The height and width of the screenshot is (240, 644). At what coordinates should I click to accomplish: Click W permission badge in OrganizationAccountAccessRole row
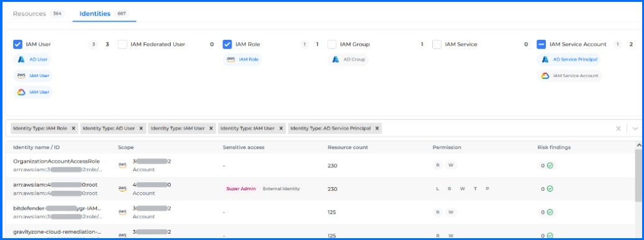[451, 165]
